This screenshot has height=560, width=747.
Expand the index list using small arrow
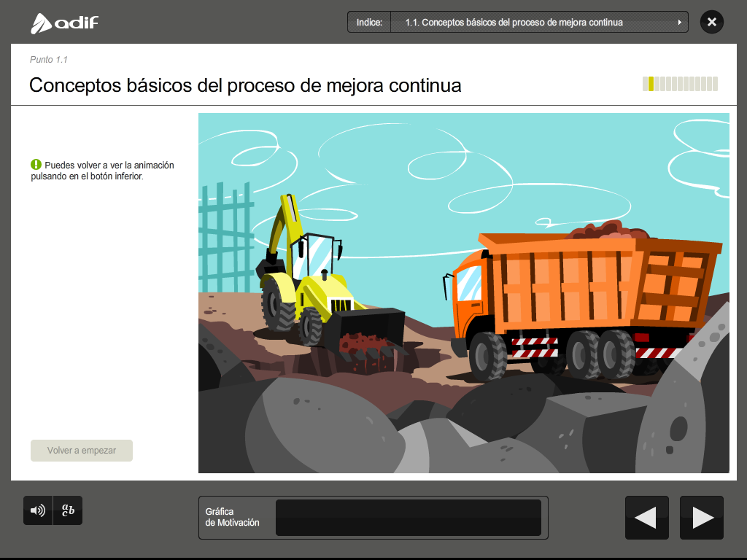point(680,23)
